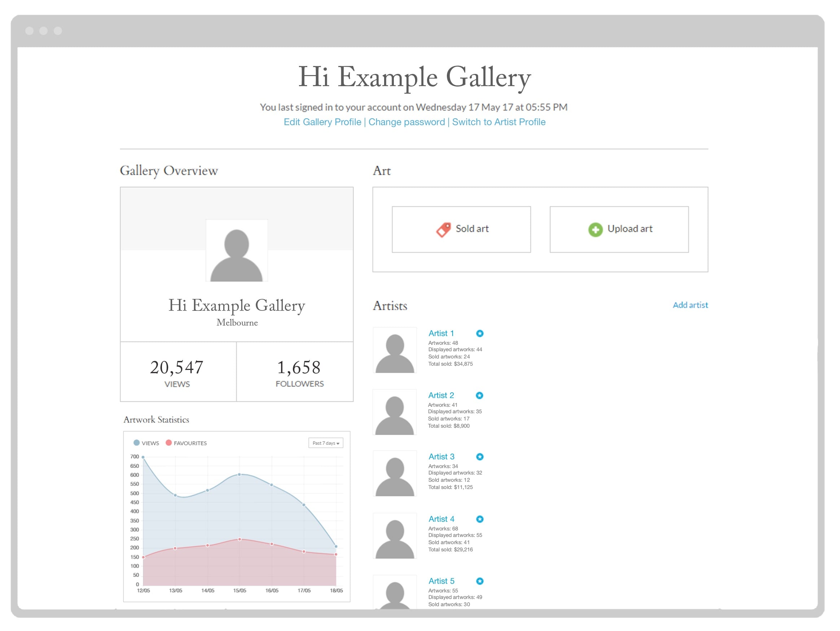
Task: Click the Change password link
Action: (x=406, y=122)
